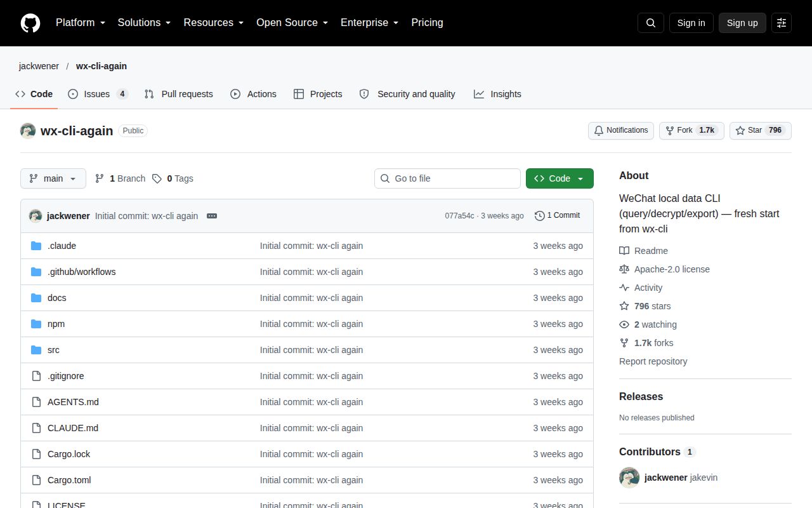The width and height of the screenshot is (812, 508).
Task: Open the src folder link
Action: point(53,350)
